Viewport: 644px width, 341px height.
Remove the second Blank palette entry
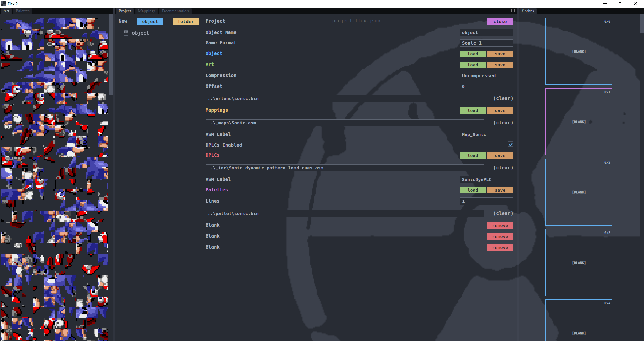[x=500, y=237]
